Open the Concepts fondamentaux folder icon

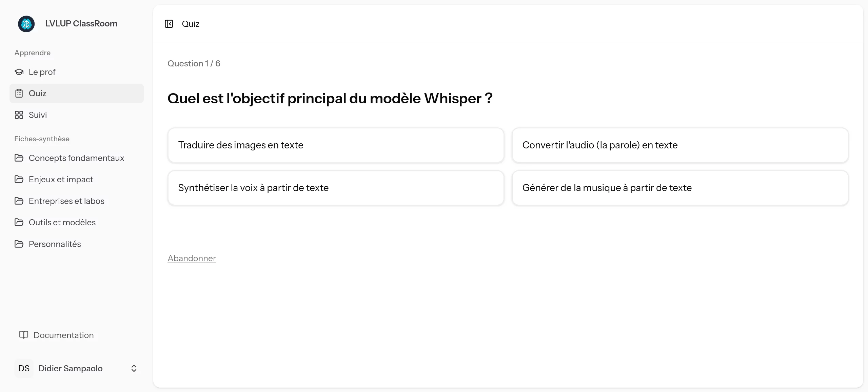click(x=19, y=158)
